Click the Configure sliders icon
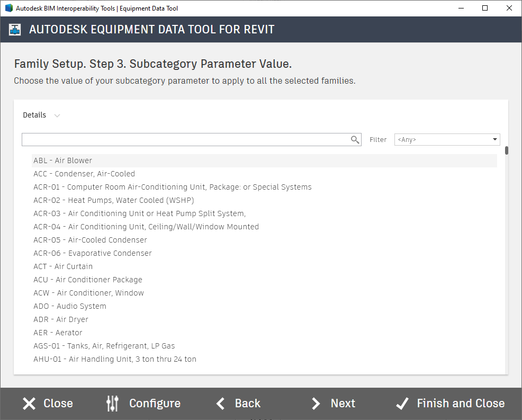Image resolution: width=522 pixels, height=420 pixels. [x=112, y=403]
